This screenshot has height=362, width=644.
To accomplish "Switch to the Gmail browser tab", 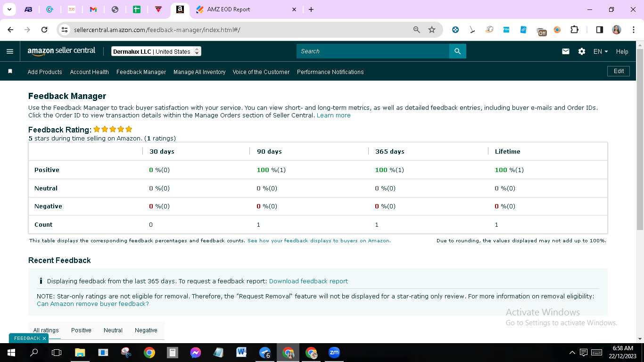I will click(93, 9).
